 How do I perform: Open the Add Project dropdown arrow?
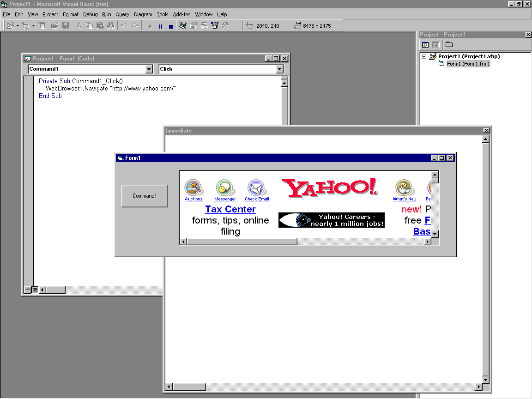pos(18,26)
